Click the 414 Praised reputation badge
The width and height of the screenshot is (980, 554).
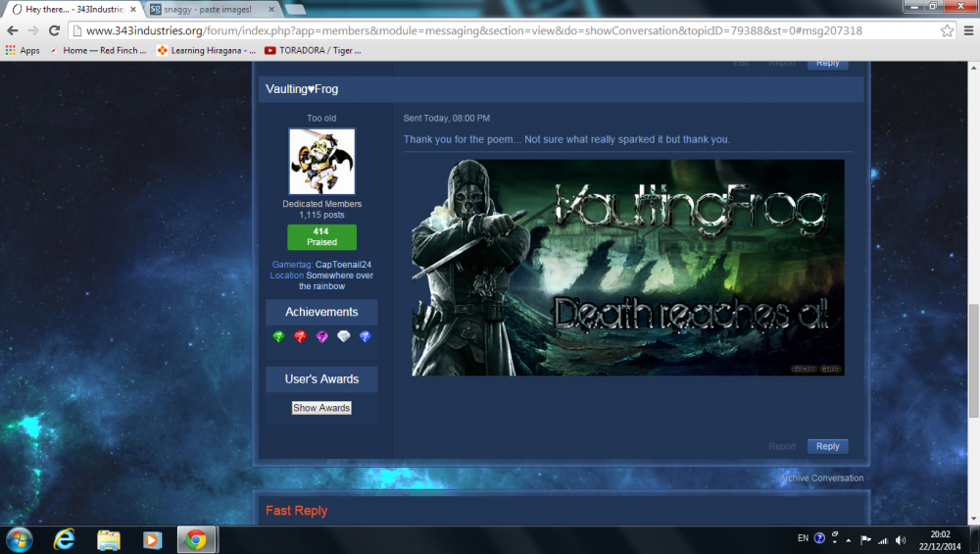click(321, 237)
